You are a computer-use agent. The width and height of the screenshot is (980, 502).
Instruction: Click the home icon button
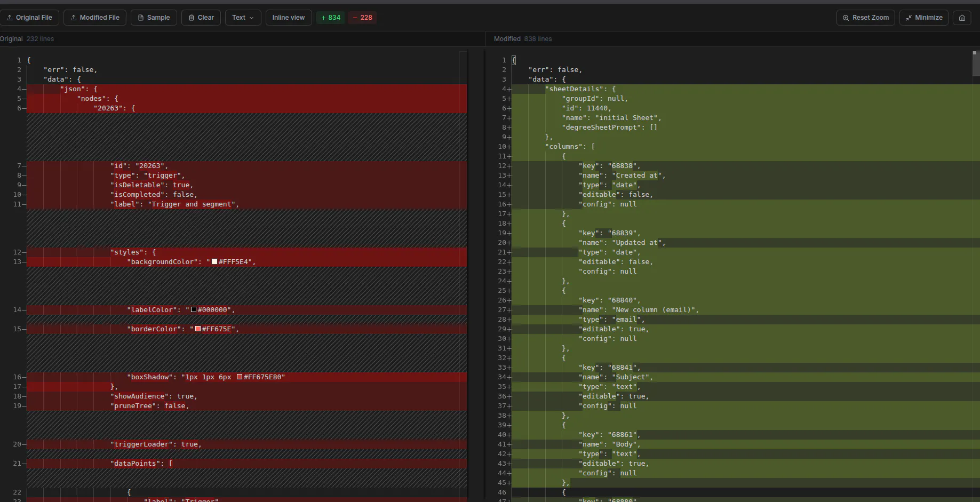[962, 18]
